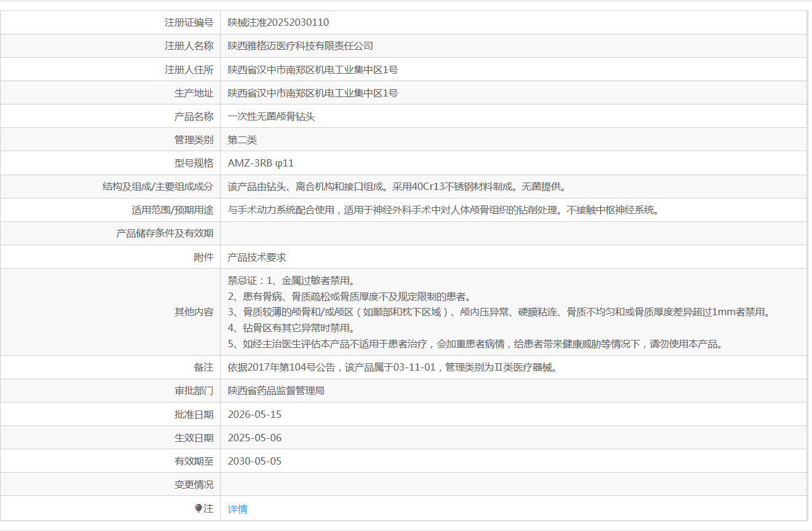The image size is (812, 531).
Task: Select expiry date 2030-05-05
Action: [254, 461]
